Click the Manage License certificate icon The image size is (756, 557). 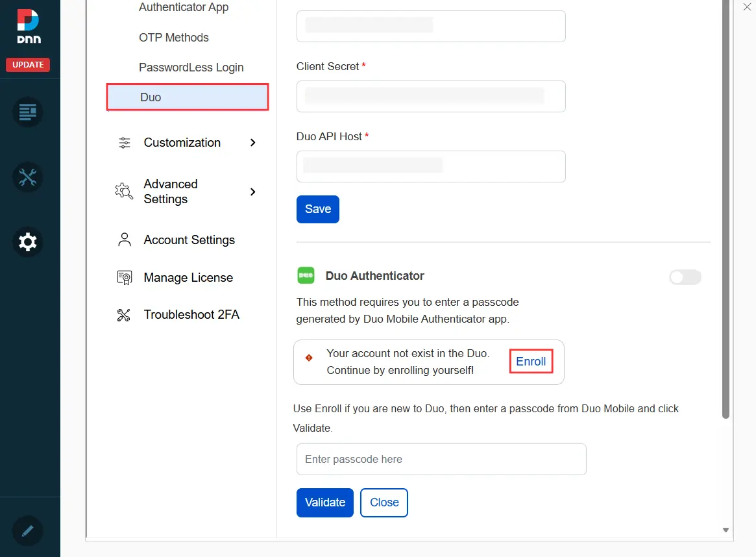(125, 277)
